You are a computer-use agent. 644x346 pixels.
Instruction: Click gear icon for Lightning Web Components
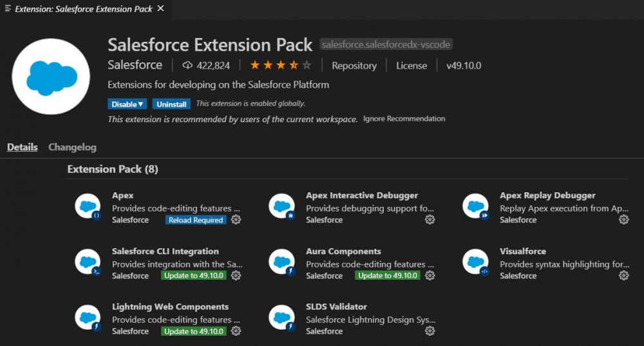tap(236, 331)
